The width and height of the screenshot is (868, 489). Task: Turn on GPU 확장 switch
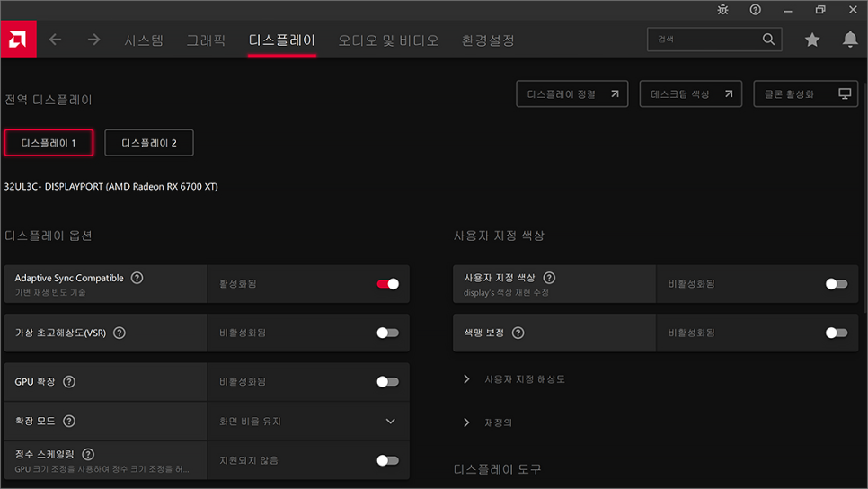point(387,382)
